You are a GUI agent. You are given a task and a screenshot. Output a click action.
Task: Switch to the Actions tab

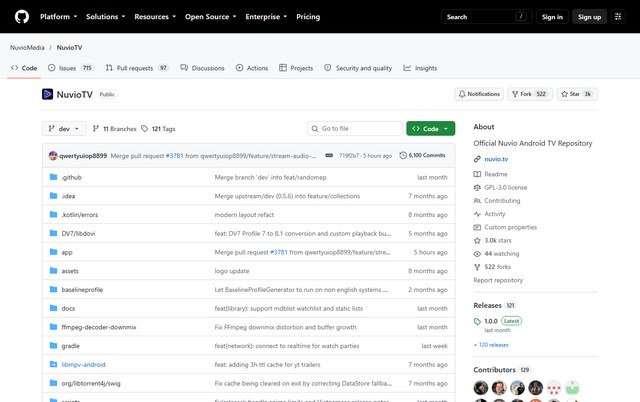252,68
